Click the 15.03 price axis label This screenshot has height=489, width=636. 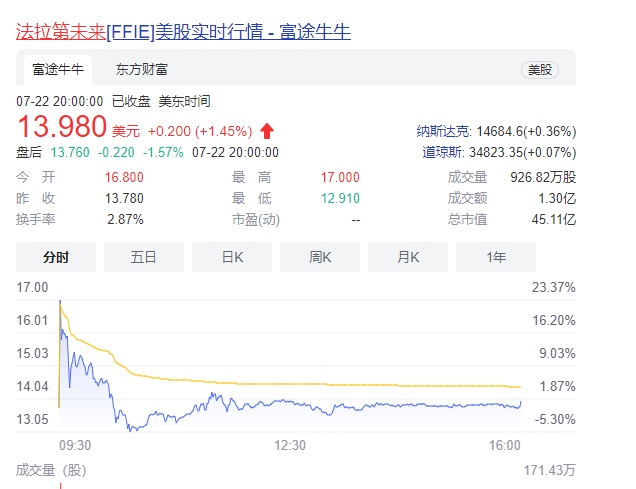[32, 353]
